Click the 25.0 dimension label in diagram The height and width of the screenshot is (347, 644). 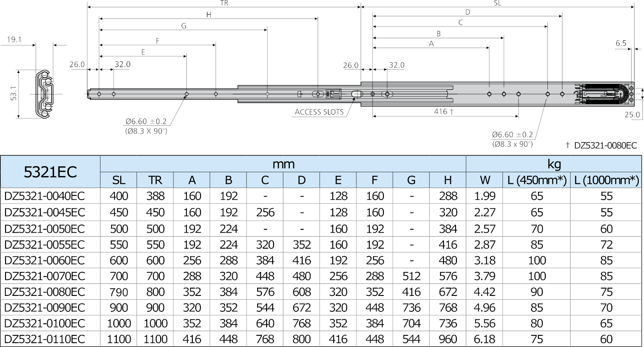click(632, 115)
